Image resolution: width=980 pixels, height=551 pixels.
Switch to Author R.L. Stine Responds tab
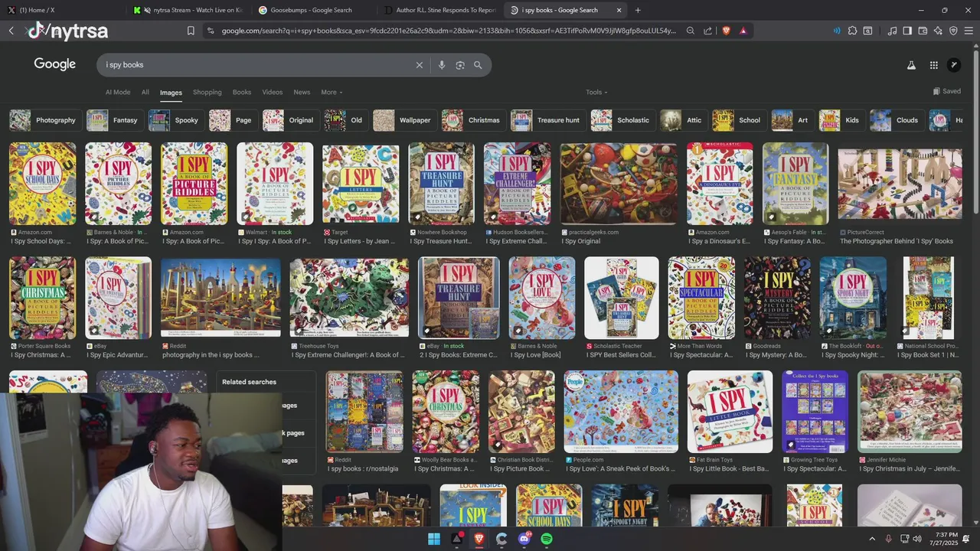point(439,10)
